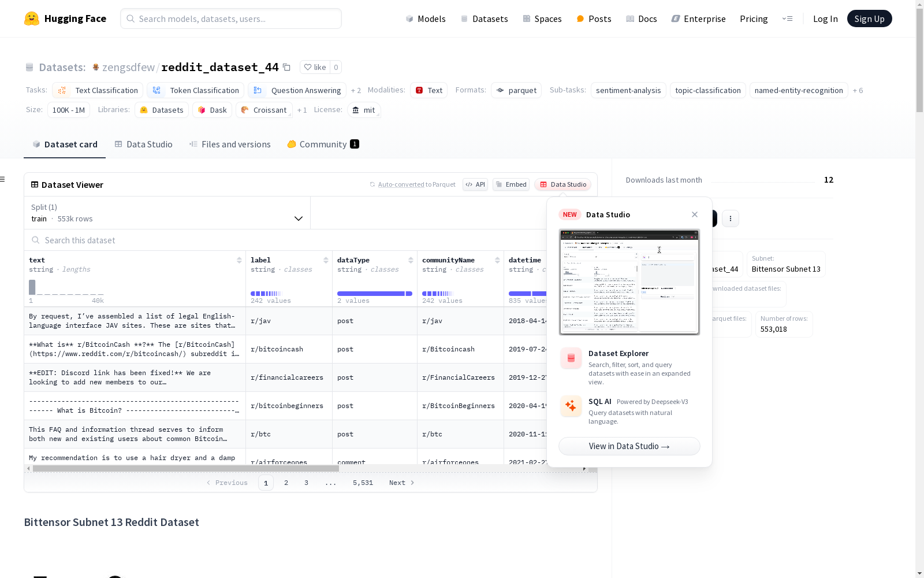Click the named-entity-recognition sub-task tag

[799, 90]
